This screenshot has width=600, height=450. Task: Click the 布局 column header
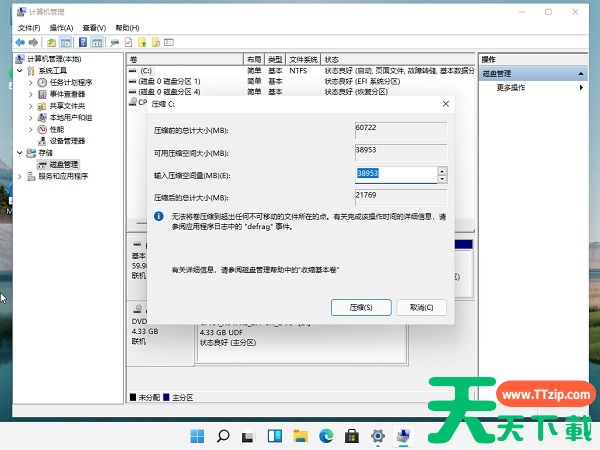click(x=254, y=59)
